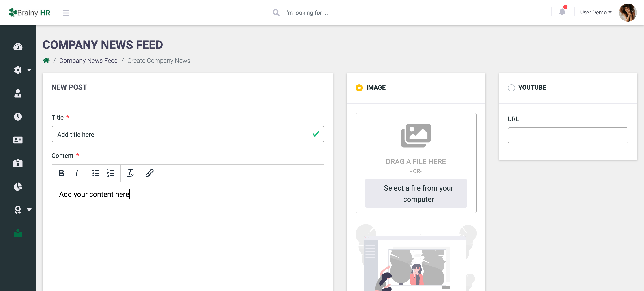644x291 pixels.
Task: Open the pie chart reports sidebar icon
Action: click(18, 187)
